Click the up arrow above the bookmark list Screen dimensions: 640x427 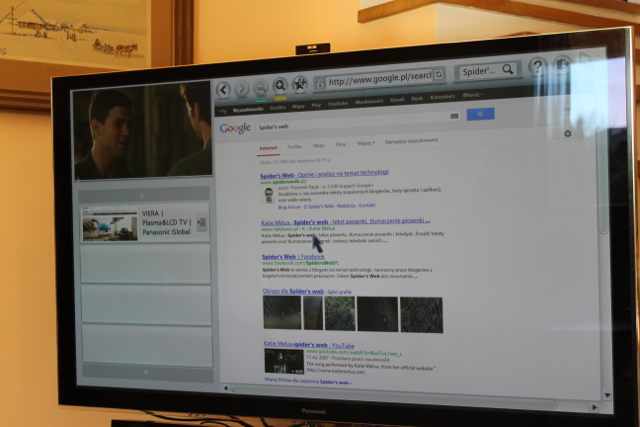tap(142, 195)
